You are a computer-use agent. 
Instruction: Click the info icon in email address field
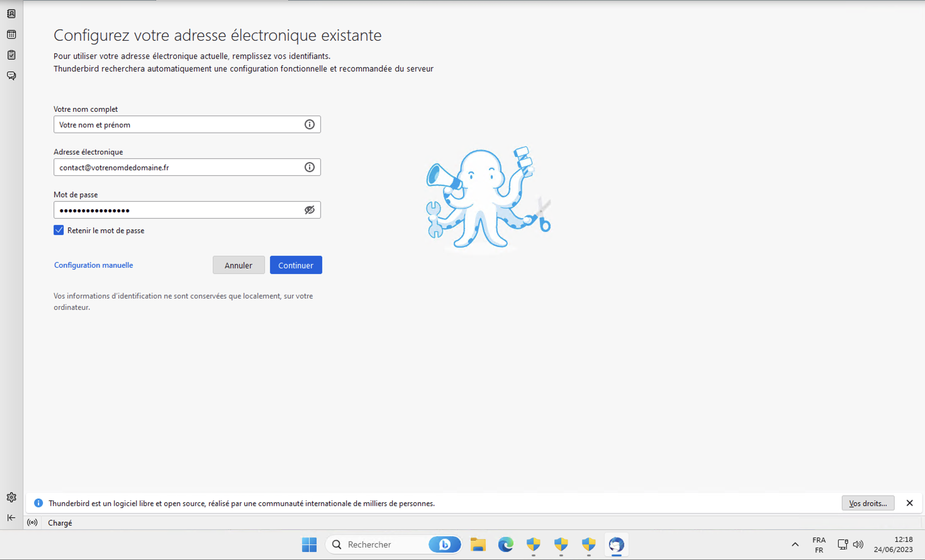tap(309, 167)
